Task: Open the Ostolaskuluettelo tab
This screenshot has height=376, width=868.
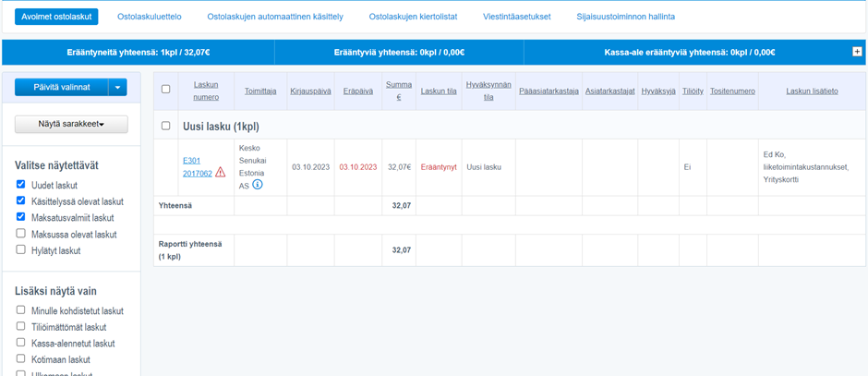Action: (x=150, y=17)
